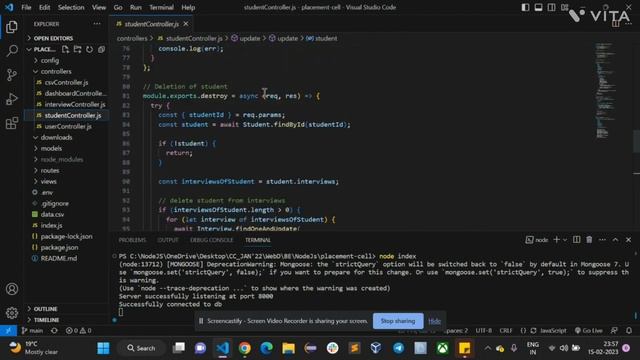The height and width of the screenshot is (360, 640).
Task: Toggle the bottom panel layout button
Action: tap(538, 7)
